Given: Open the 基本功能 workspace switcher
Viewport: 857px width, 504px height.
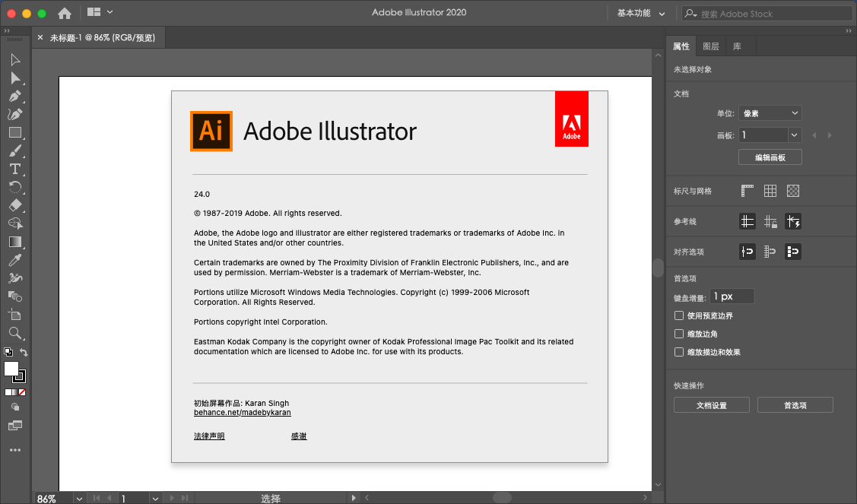Looking at the screenshot, I should point(640,13).
